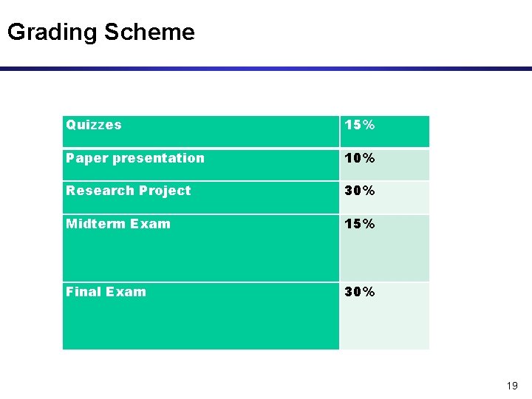The image size is (532, 399).
Task: Click the word Grading in the heading
Action: pyautogui.click(x=52, y=33)
